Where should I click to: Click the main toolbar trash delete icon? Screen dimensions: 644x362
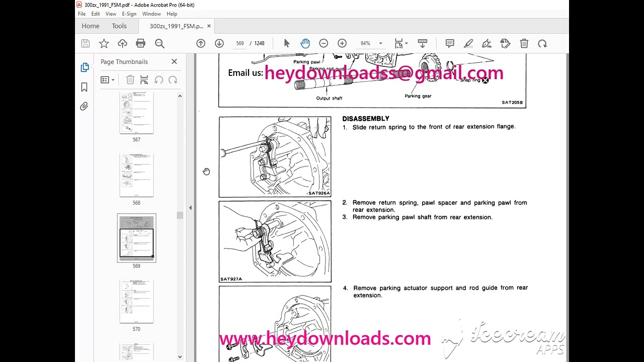(524, 44)
